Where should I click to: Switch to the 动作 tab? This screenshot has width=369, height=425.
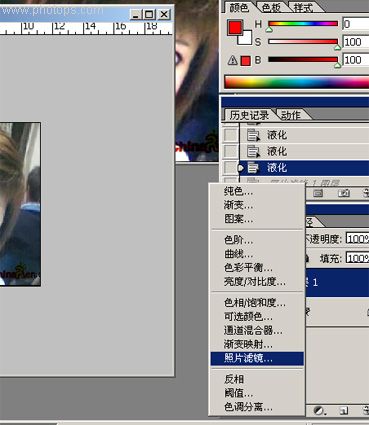(291, 115)
